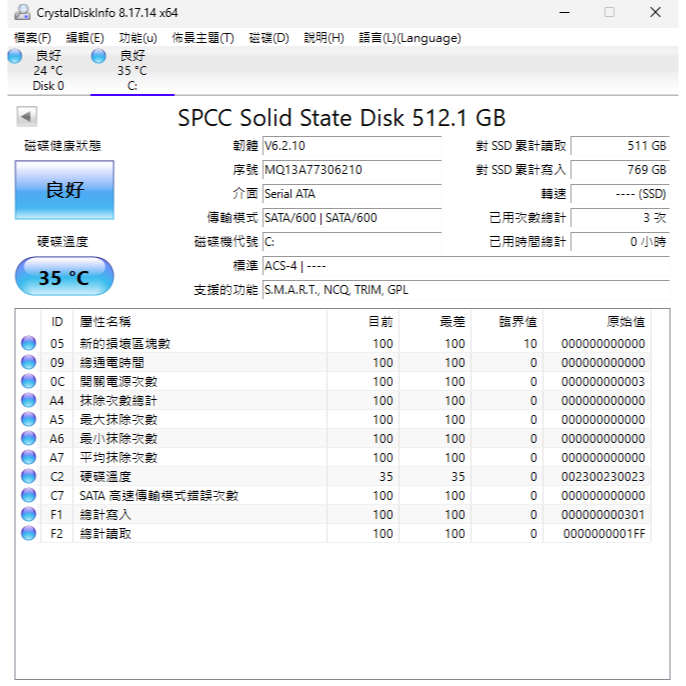
Task: Select the 最大抹除次數 attribute name
Action: [x=118, y=420]
